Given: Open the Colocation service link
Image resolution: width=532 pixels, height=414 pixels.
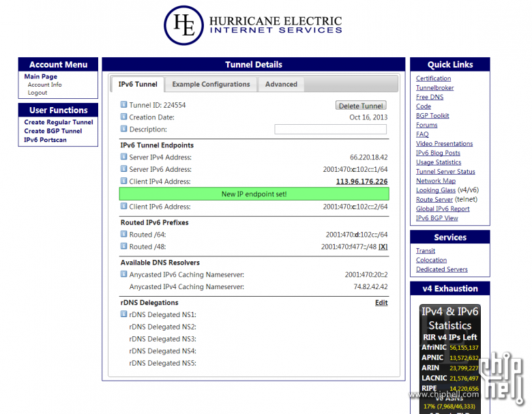Looking at the screenshot, I should pyautogui.click(x=431, y=261).
